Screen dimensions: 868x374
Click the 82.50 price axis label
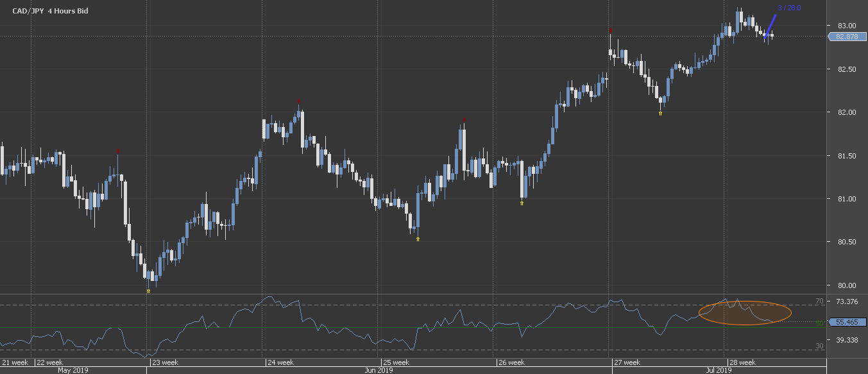coord(846,69)
